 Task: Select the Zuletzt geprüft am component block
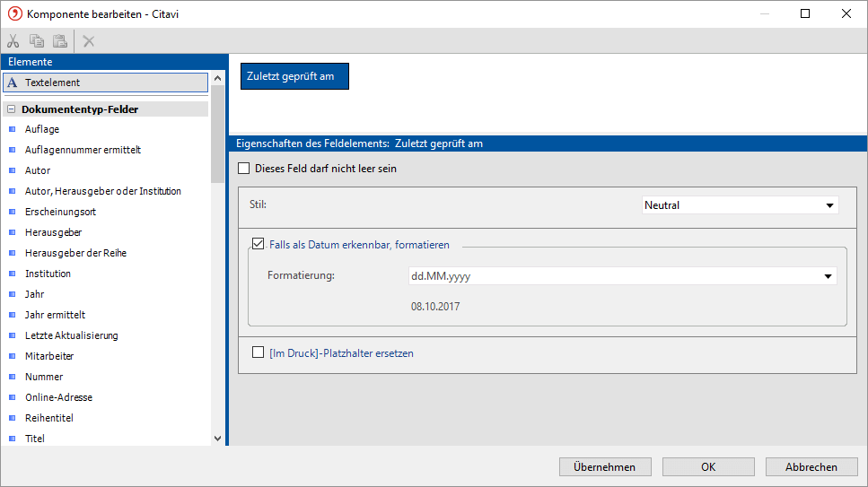click(294, 76)
